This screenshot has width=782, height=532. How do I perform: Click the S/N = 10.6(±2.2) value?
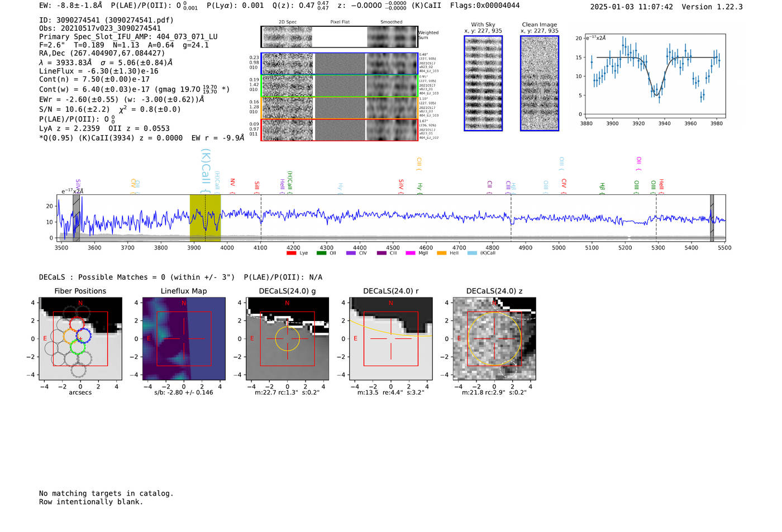coord(74,109)
